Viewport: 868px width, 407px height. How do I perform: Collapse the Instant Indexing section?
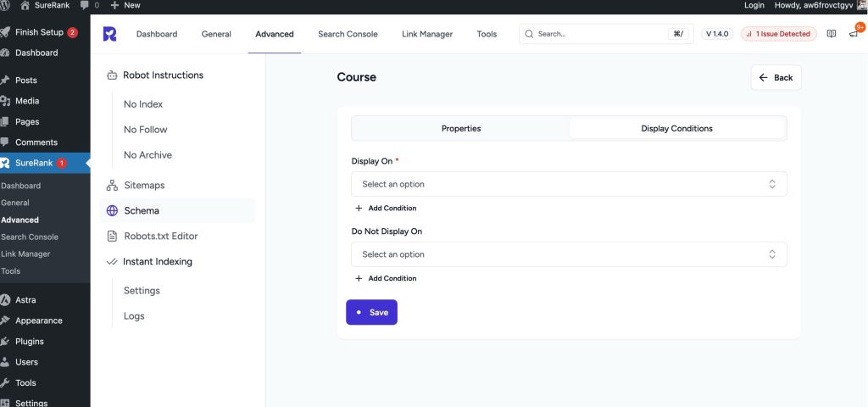[112, 262]
